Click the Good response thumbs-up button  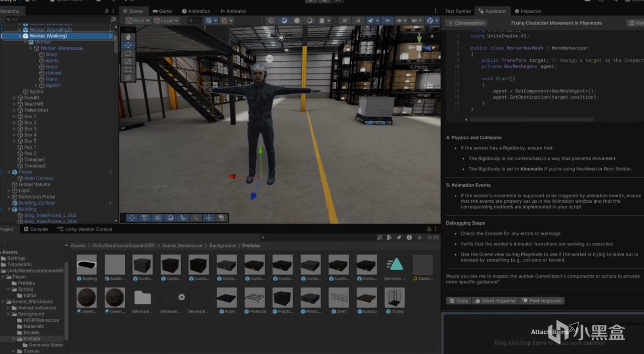coord(494,301)
